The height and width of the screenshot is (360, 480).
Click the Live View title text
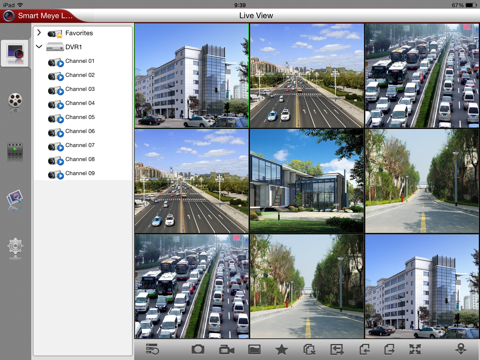(x=256, y=16)
